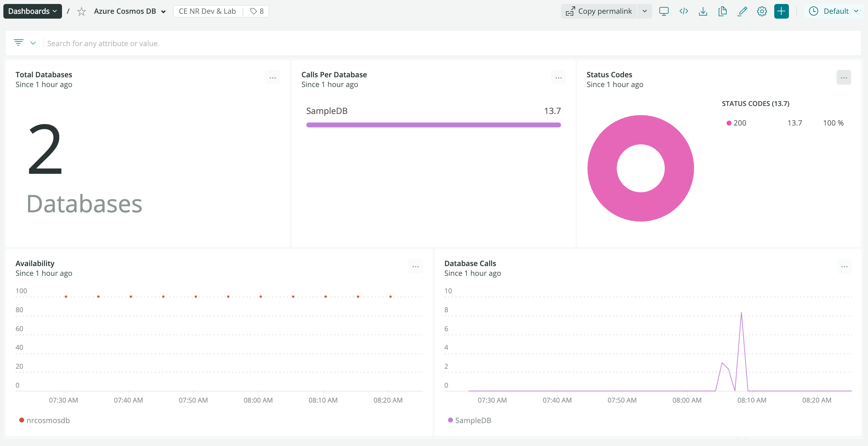
Task: Click the Copy permalink button
Action: click(599, 12)
